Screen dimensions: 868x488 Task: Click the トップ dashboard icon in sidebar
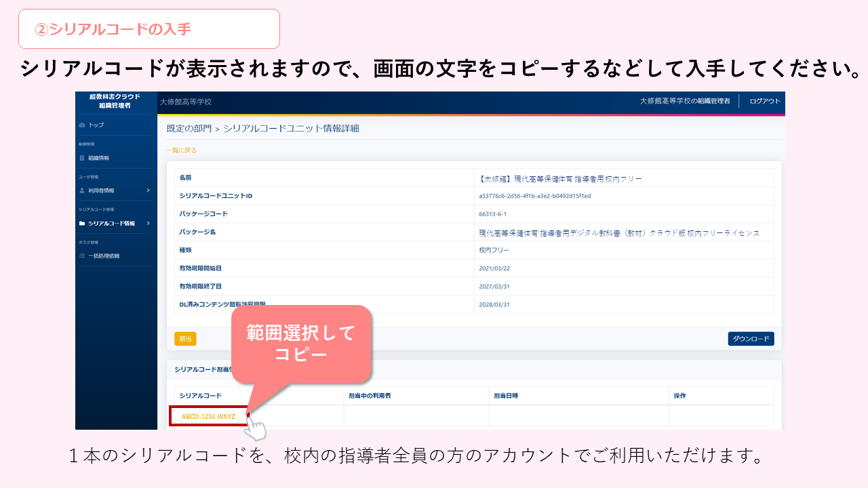[82, 125]
